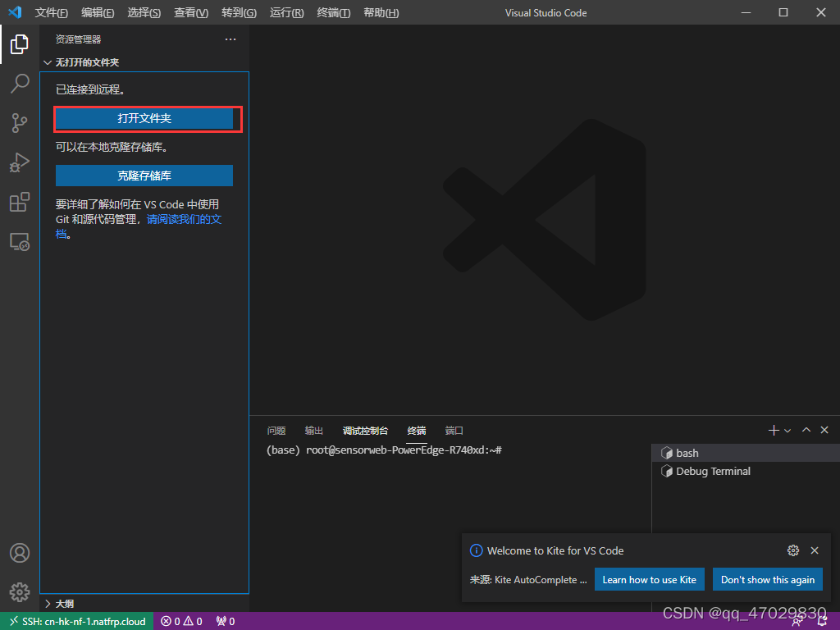Open the Extensions view icon
Image resolution: width=840 pixels, height=630 pixels.
[x=20, y=202]
